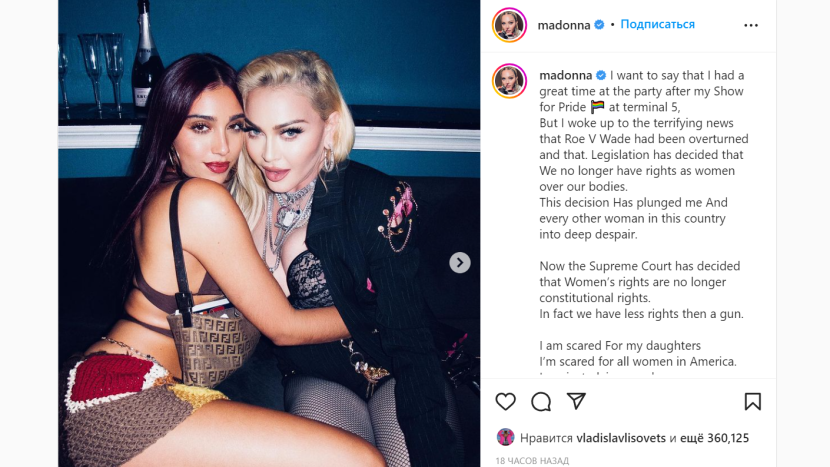Like the post with the heart icon
Image resolution: width=830 pixels, height=467 pixels.
tap(506, 402)
